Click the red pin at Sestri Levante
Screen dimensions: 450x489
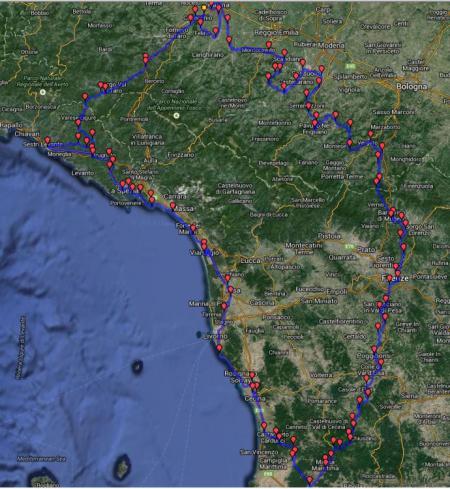pos(48,140)
